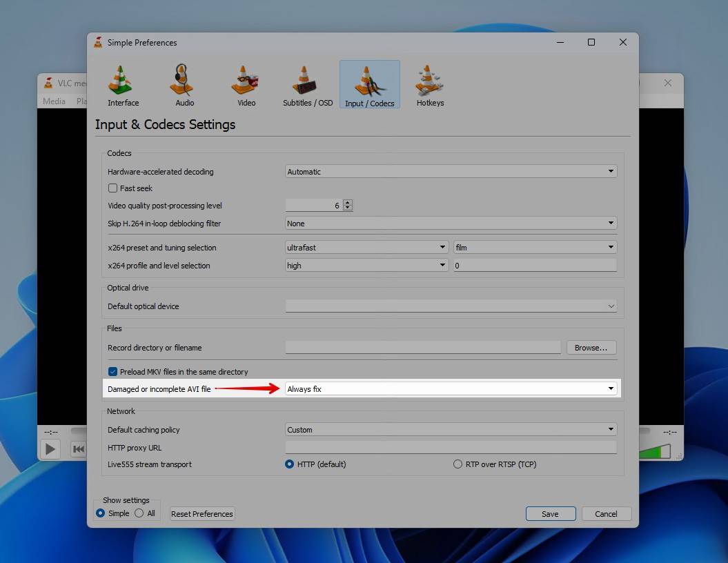
Task: Adjust the VLC volume slider
Action: click(x=655, y=451)
